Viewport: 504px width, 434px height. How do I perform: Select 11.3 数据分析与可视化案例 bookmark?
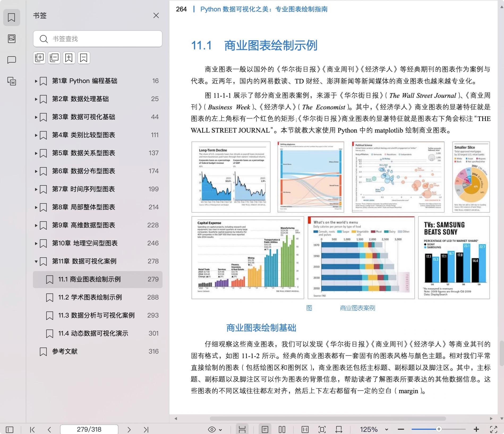pos(98,315)
